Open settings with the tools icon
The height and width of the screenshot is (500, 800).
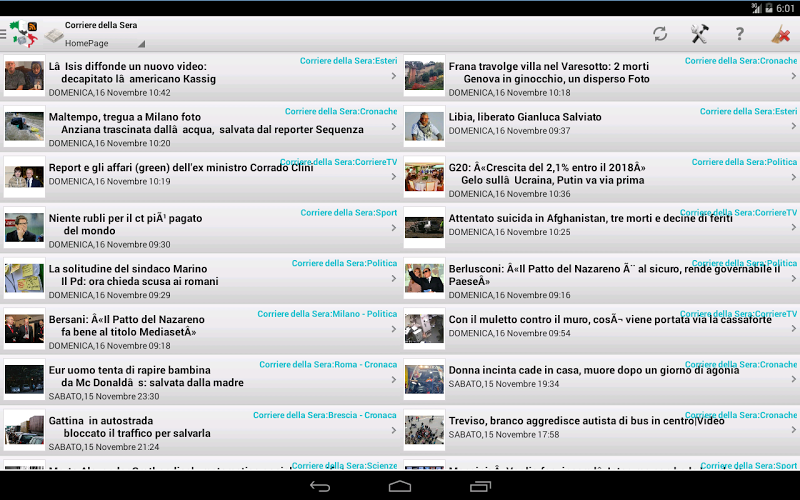coord(699,34)
